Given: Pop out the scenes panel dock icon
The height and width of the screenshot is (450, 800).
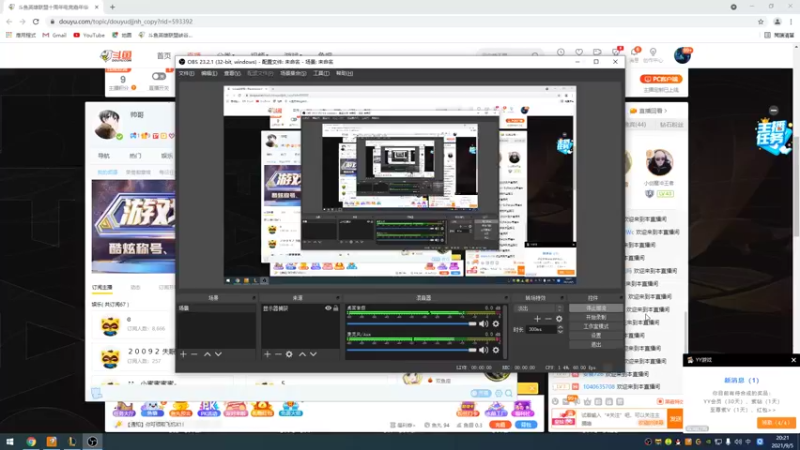Looking at the screenshot, I should tap(254, 298).
